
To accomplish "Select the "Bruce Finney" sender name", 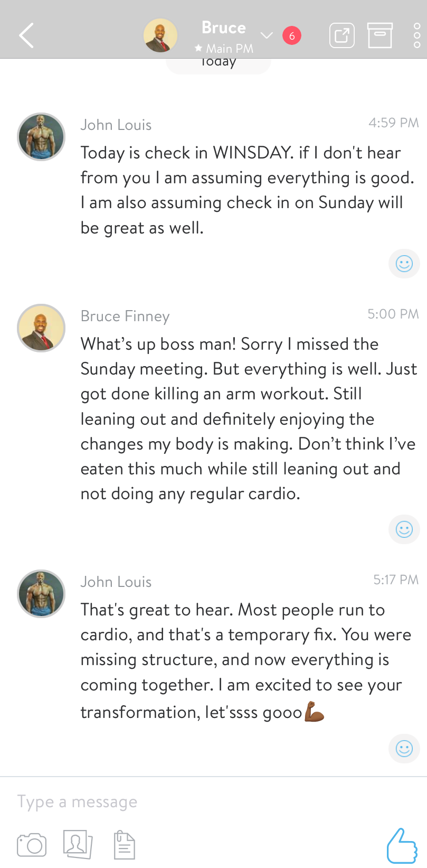I will (x=125, y=316).
